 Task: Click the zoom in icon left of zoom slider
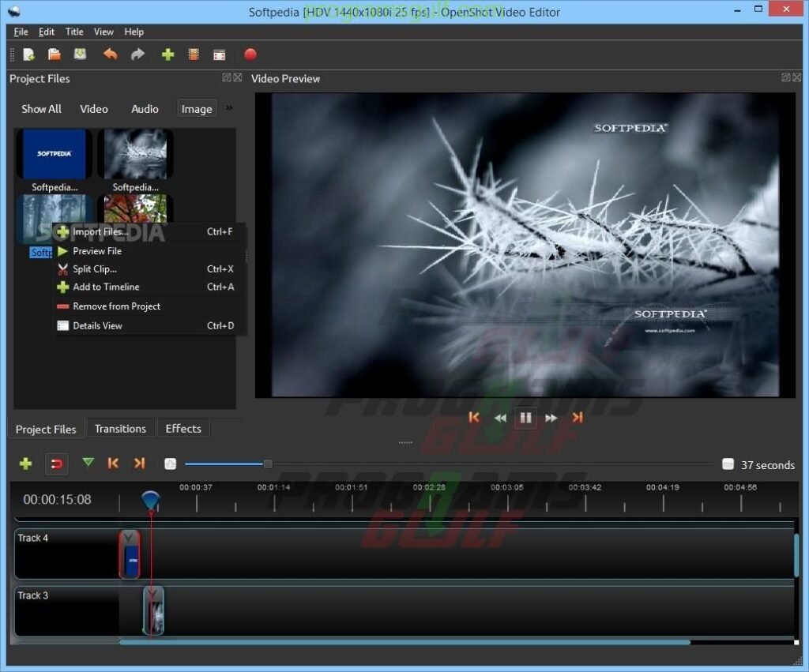[x=171, y=464]
